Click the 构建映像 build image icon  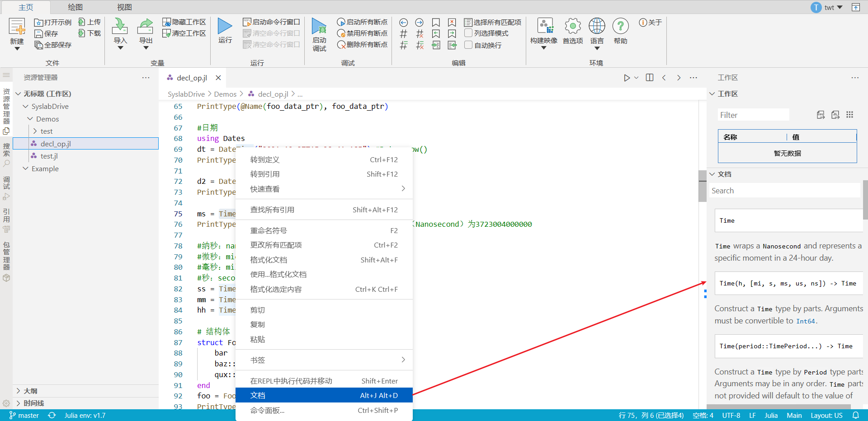pos(544,26)
